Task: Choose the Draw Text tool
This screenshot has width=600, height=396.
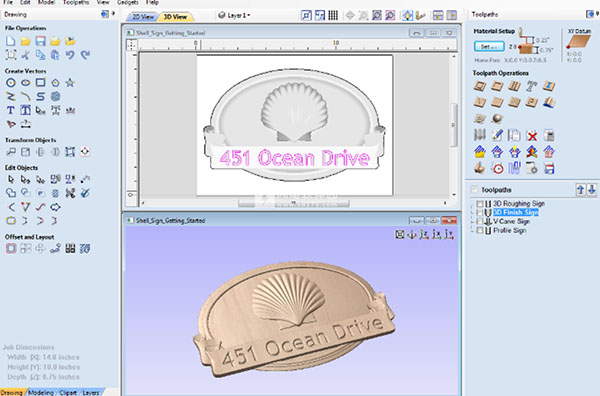Action: [x=11, y=111]
